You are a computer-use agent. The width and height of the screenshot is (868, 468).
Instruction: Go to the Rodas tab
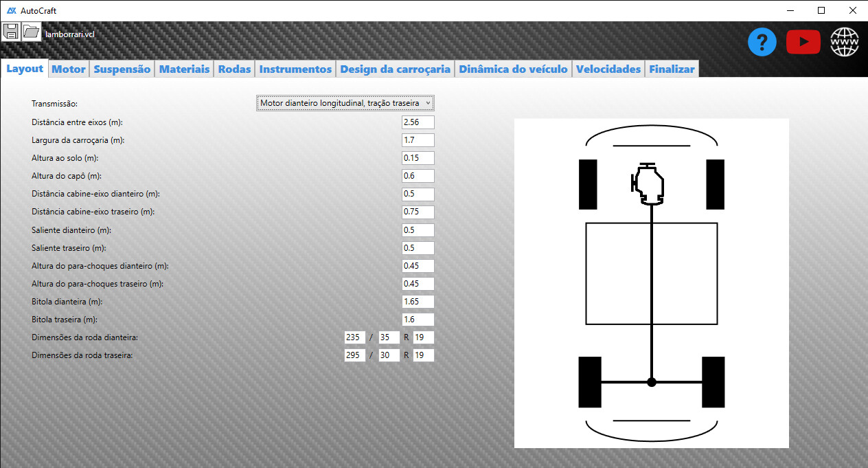(234, 69)
